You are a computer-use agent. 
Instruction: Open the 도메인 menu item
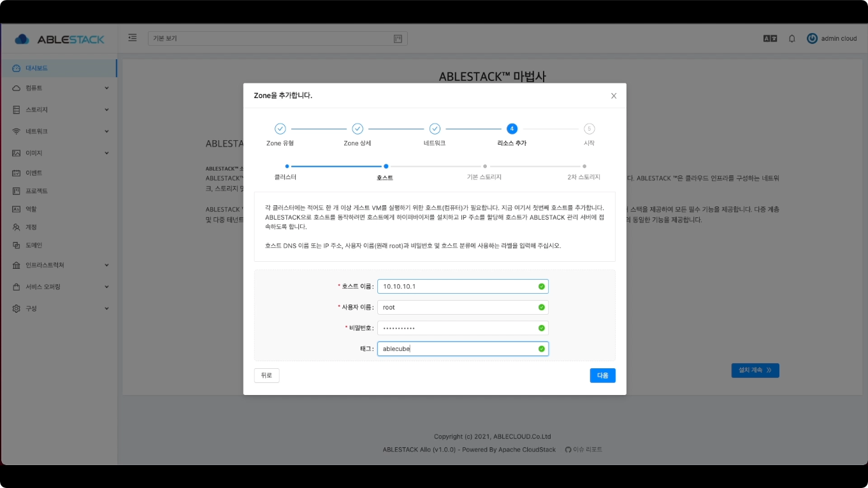59,245
